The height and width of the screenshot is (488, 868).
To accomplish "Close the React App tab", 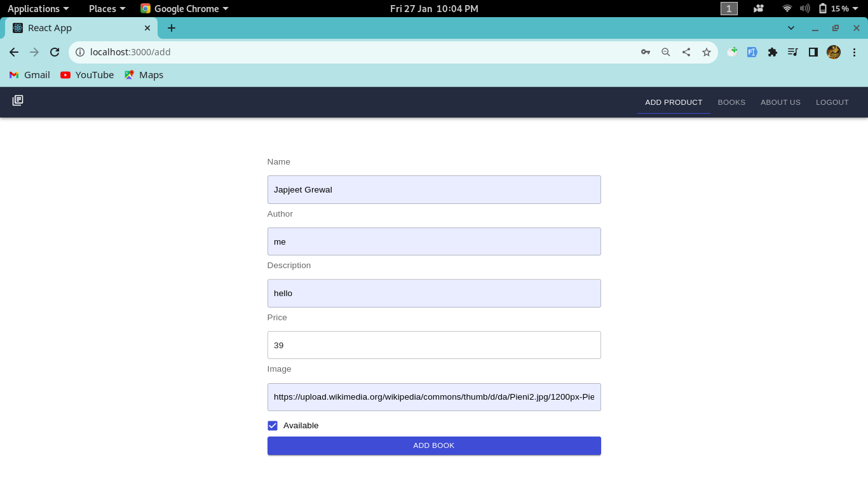I will click(147, 28).
